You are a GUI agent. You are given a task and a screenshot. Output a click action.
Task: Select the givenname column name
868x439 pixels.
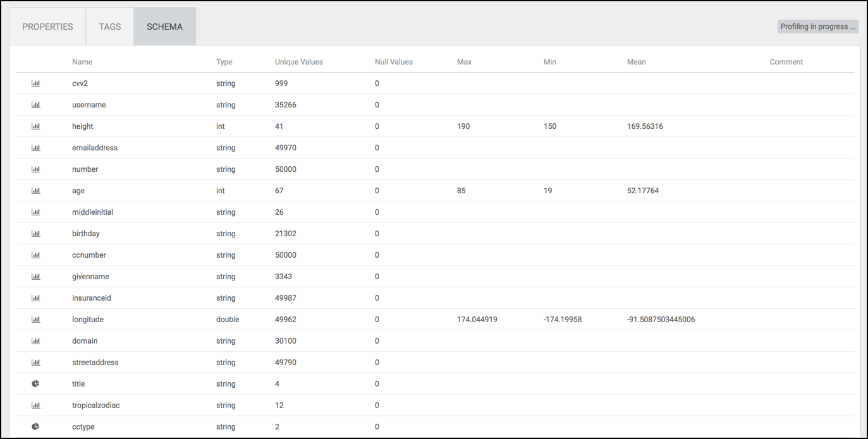pyautogui.click(x=90, y=277)
